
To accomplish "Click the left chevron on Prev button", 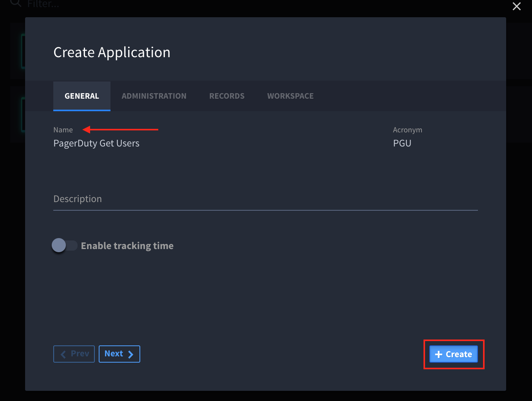I will (x=63, y=354).
